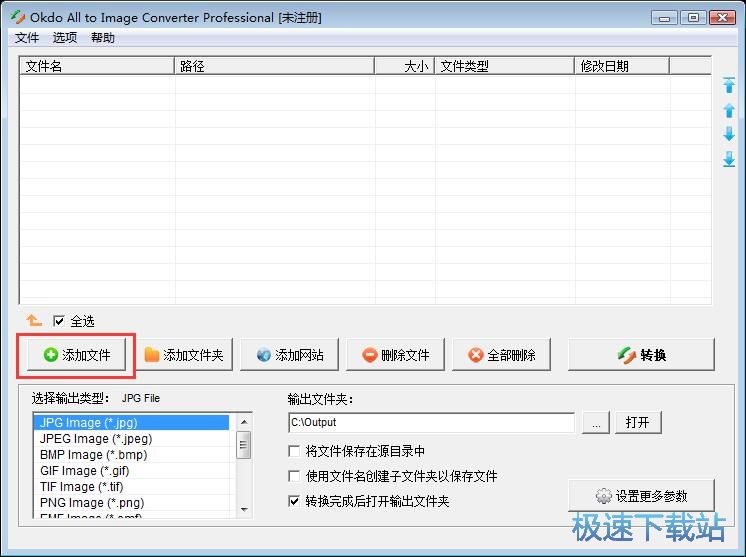
Task: Click the C:\Output folder path field
Action: [431, 422]
